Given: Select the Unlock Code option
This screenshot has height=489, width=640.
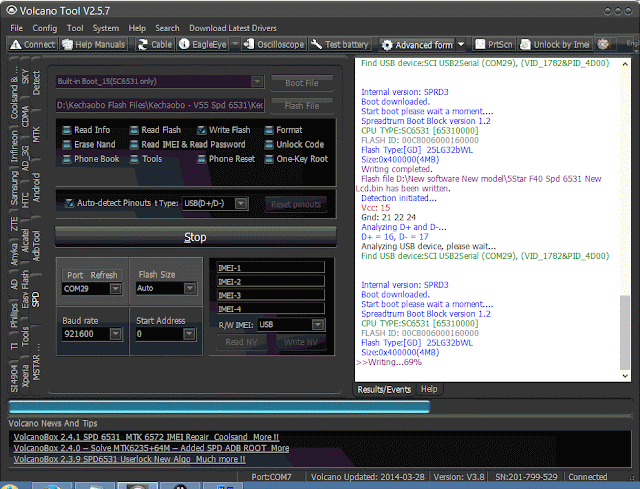Looking at the screenshot, I should [294, 144].
